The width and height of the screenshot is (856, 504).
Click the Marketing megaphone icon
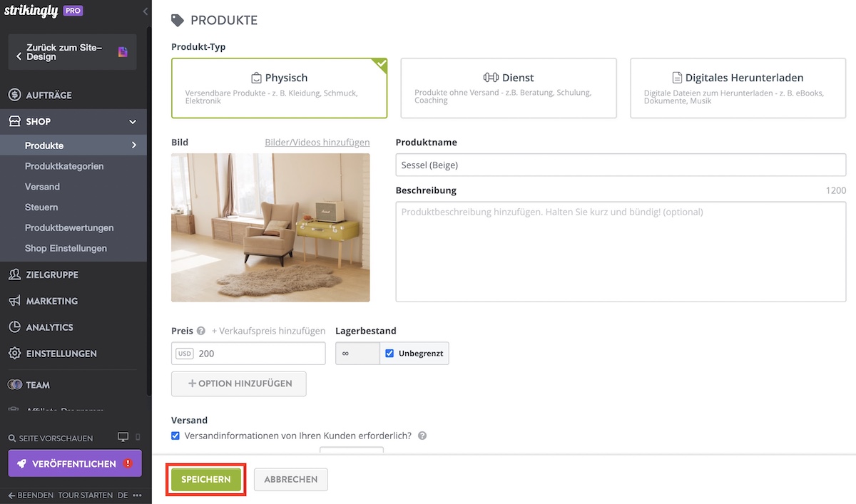pyautogui.click(x=14, y=301)
